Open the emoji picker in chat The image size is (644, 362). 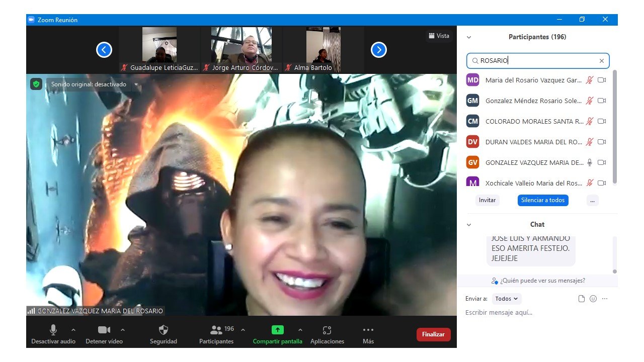(593, 299)
